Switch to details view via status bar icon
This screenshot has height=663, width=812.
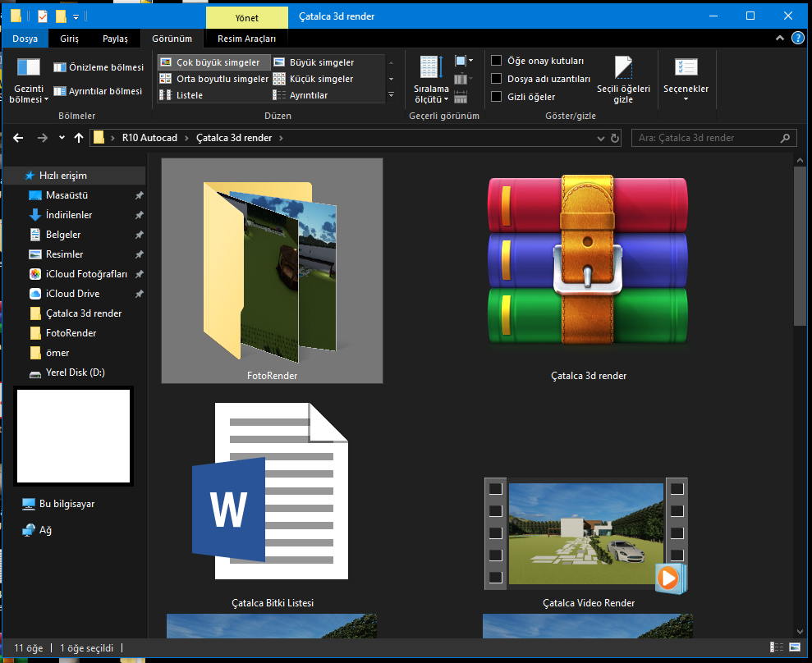click(x=776, y=647)
